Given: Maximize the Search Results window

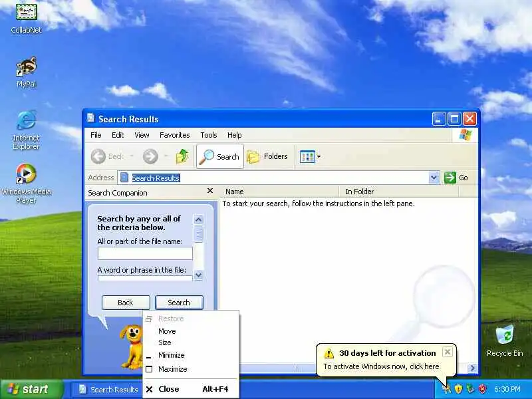Looking at the screenshot, I should [454, 119].
